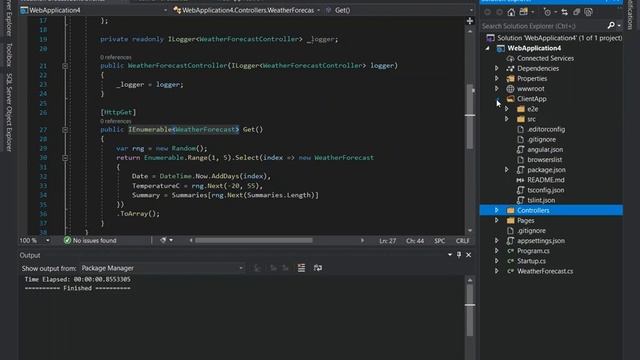The height and width of the screenshot is (360, 640).
Task: Click the Clear All icon in Output toolbar
Action: [301, 268]
